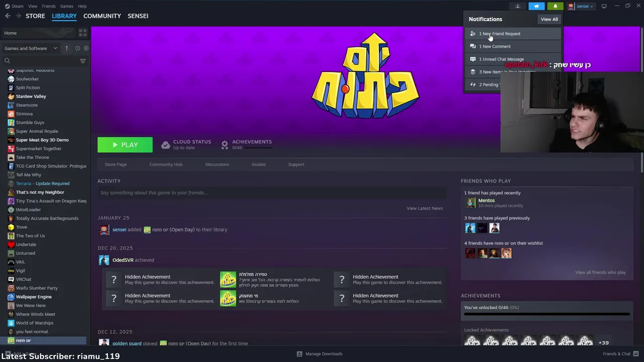Open the Unread Chat Message notification
Viewport: 644px width, 362px height.
(513, 59)
